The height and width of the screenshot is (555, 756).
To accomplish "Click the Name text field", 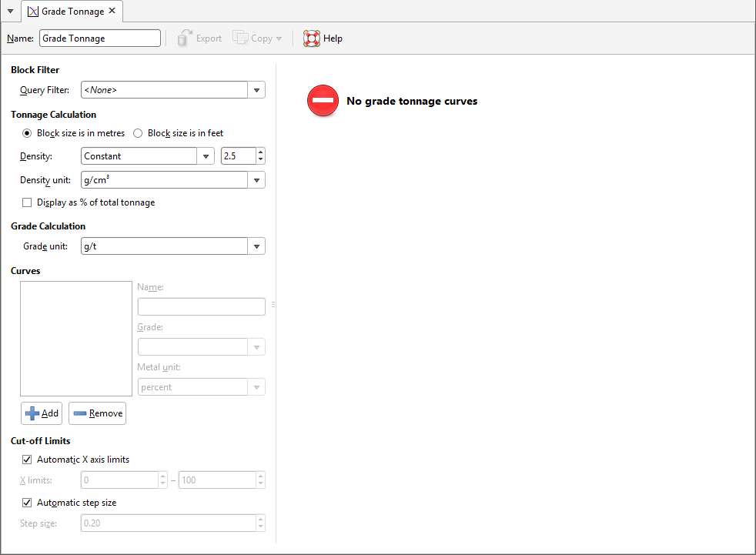I will tap(100, 38).
